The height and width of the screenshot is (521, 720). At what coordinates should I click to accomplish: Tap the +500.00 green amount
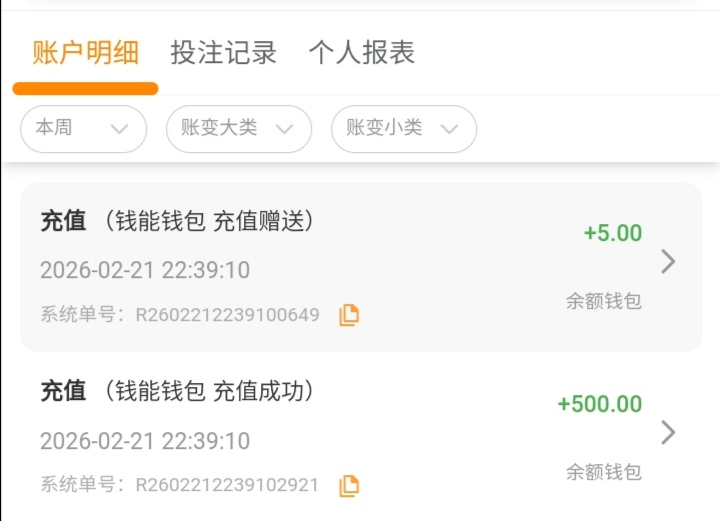[x=599, y=404]
